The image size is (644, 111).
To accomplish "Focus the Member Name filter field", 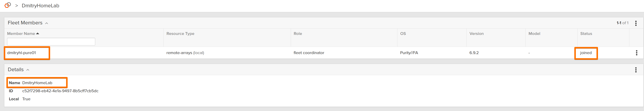I will tap(51, 42).
